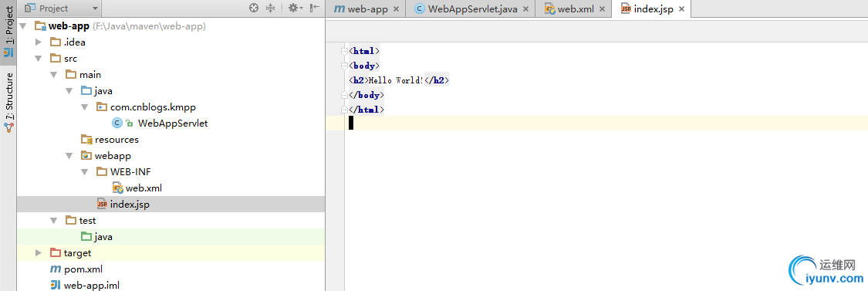Viewport: 868px width, 291px height.
Task: Click the resources folder icon
Action: click(x=86, y=140)
